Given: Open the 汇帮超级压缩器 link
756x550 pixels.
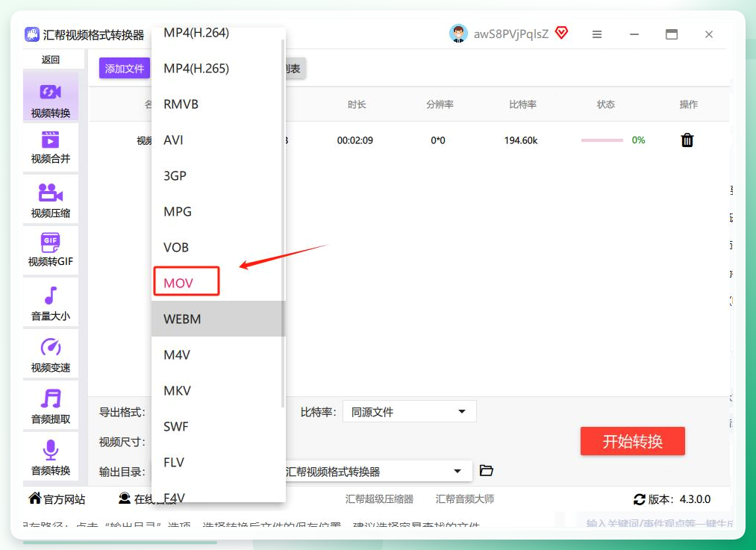Looking at the screenshot, I should pos(379,499).
